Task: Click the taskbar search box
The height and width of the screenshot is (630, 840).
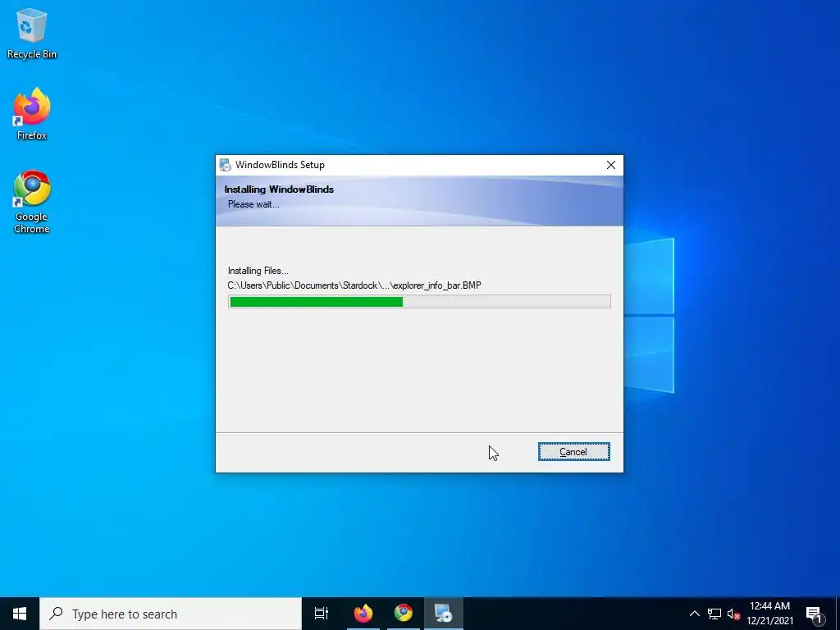Action: click(x=171, y=614)
